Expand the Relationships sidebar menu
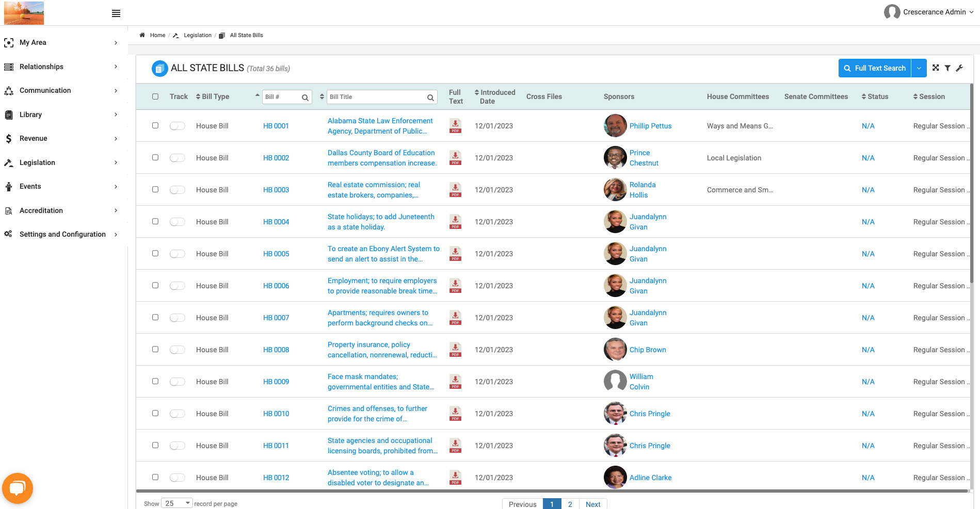Image resolution: width=980 pixels, height=509 pixels. click(x=62, y=67)
